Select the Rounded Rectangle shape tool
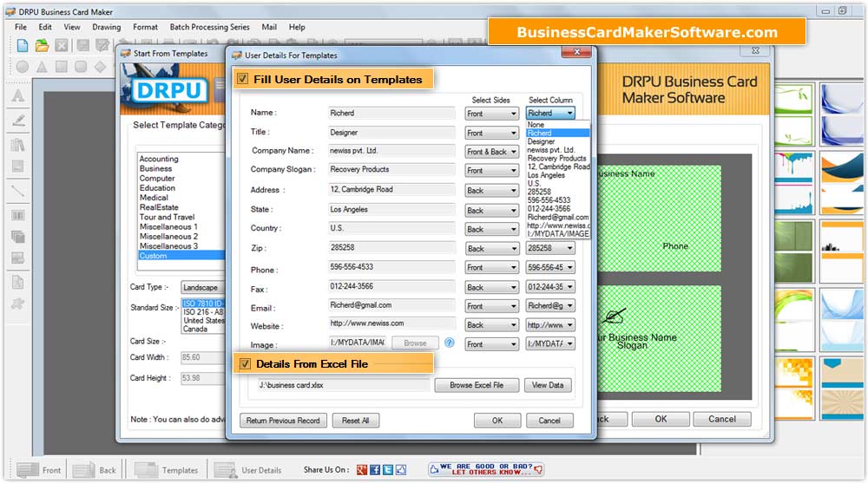The height and width of the screenshot is (483, 868). click(81, 67)
